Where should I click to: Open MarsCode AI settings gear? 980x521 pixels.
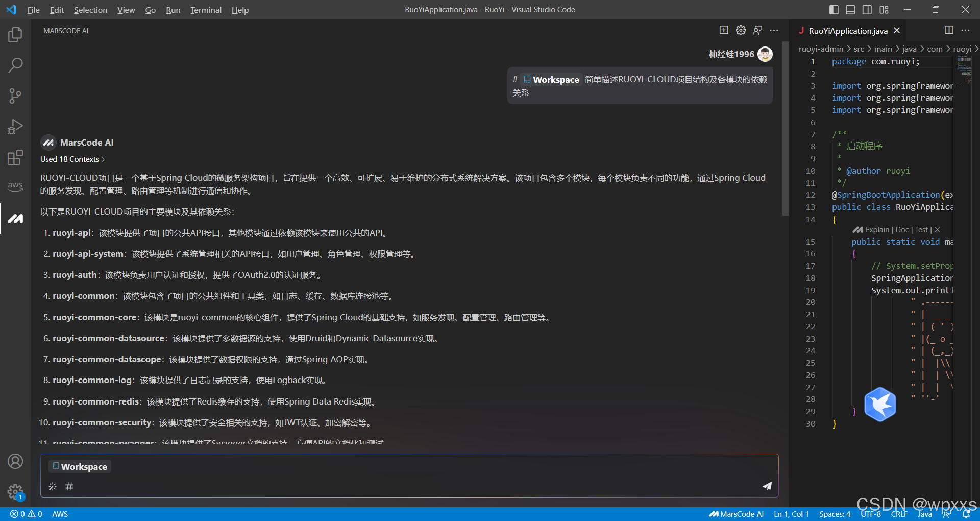(x=741, y=30)
